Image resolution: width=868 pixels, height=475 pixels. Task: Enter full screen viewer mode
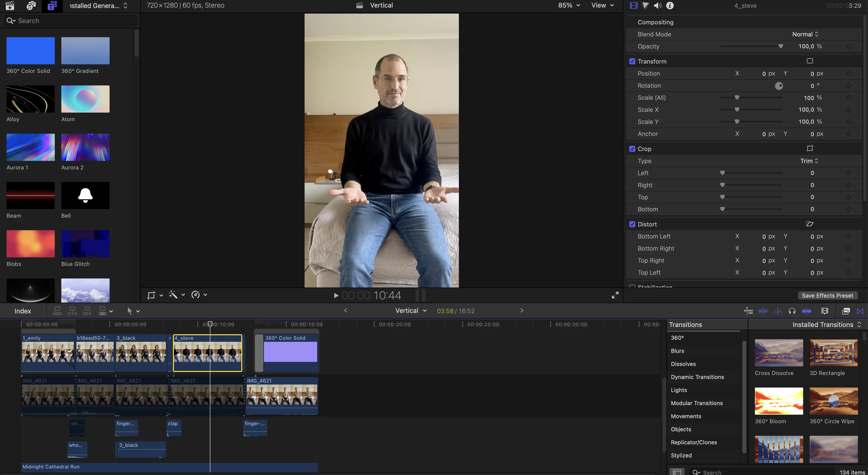tap(615, 295)
